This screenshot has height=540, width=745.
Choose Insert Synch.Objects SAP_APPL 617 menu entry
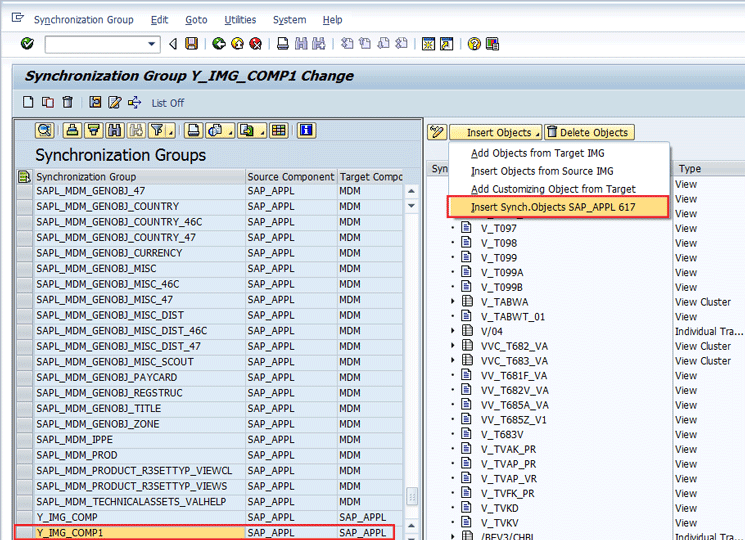click(554, 207)
